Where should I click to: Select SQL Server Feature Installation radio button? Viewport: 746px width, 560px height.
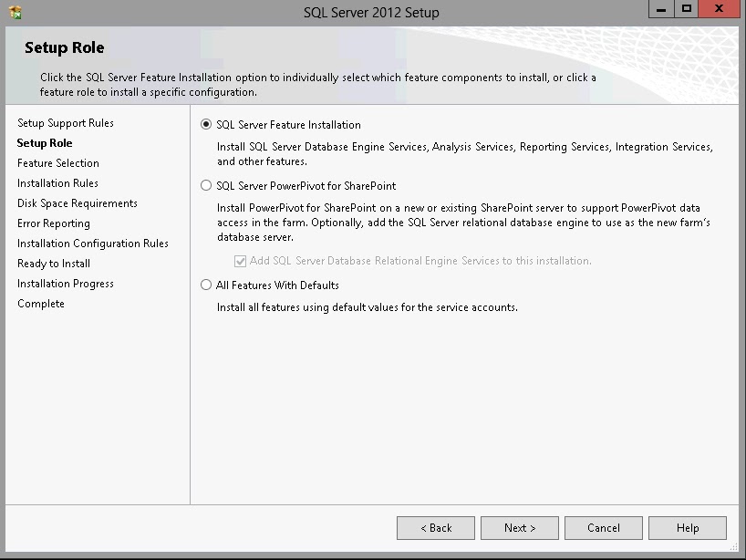coord(206,124)
